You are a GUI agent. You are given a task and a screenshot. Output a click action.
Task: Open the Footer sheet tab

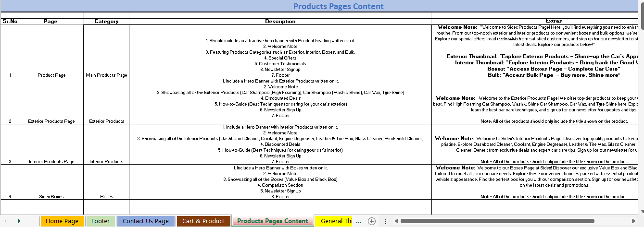(x=101, y=221)
